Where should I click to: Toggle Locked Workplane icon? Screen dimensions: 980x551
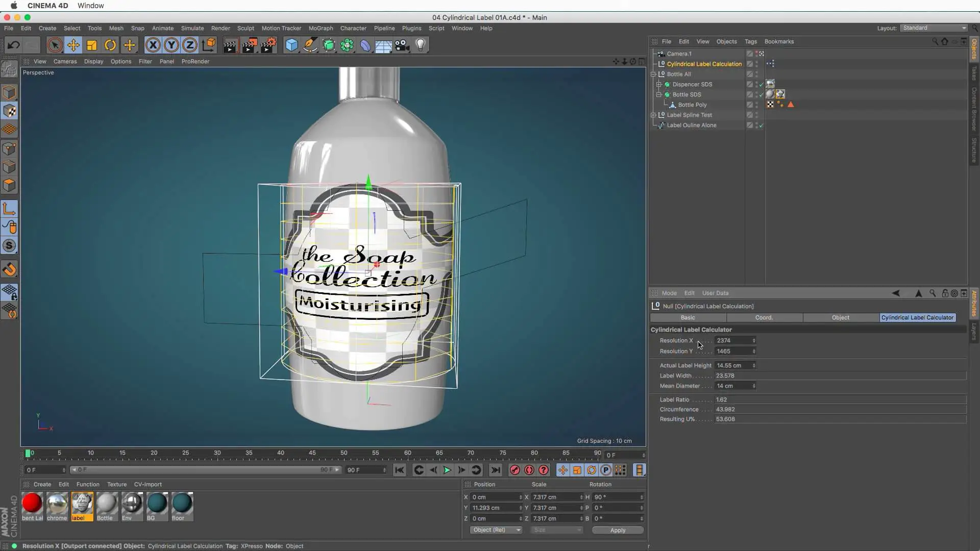click(x=9, y=292)
